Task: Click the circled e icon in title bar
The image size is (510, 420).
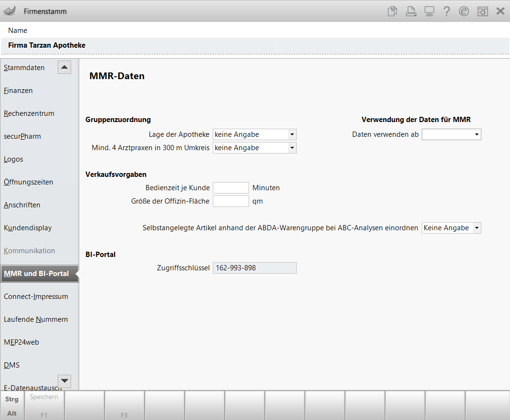Action: point(464,11)
